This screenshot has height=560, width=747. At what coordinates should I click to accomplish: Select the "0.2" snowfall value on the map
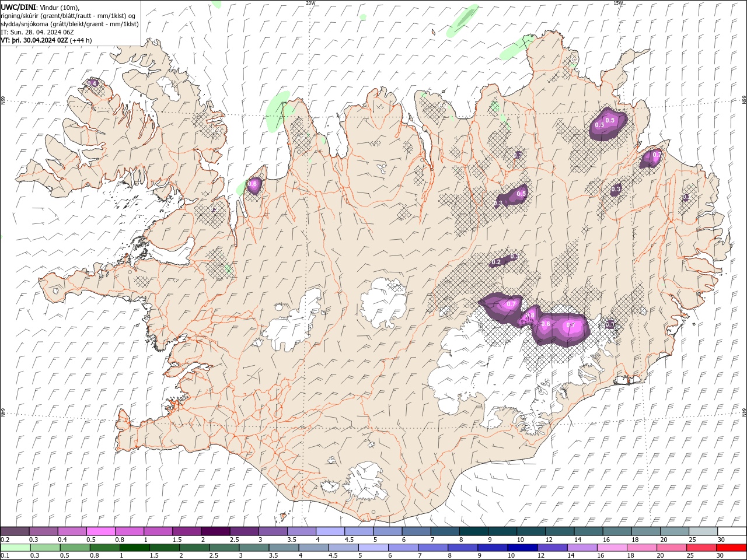point(496,262)
